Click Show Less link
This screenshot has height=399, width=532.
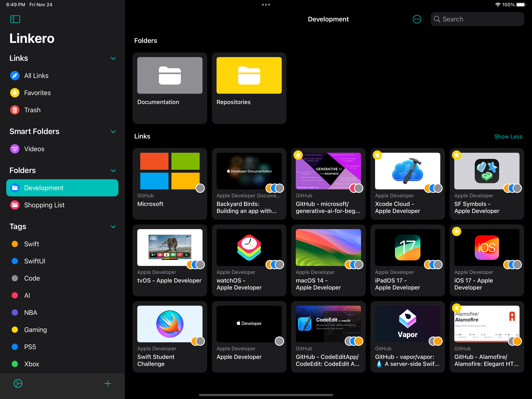(x=508, y=136)
